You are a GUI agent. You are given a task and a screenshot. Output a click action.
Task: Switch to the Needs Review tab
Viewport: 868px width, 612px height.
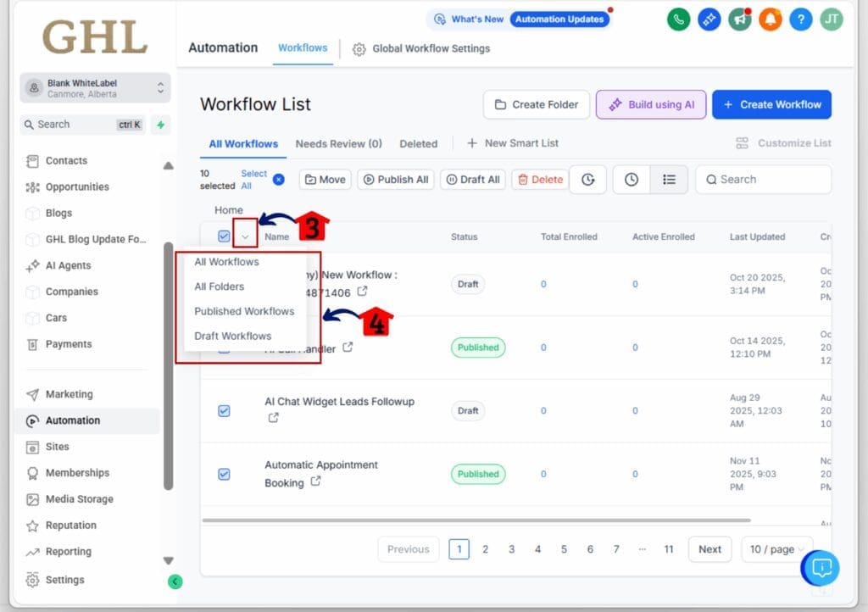tap(338, 143)
